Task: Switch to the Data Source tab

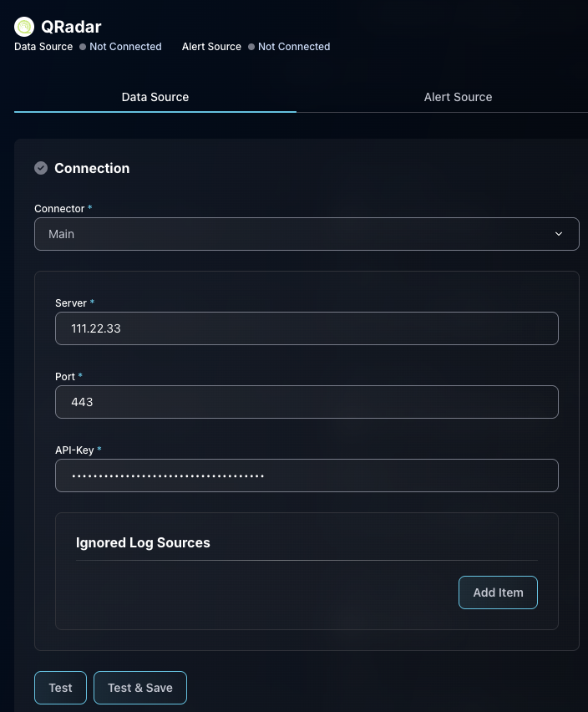Action: [155, 97]
